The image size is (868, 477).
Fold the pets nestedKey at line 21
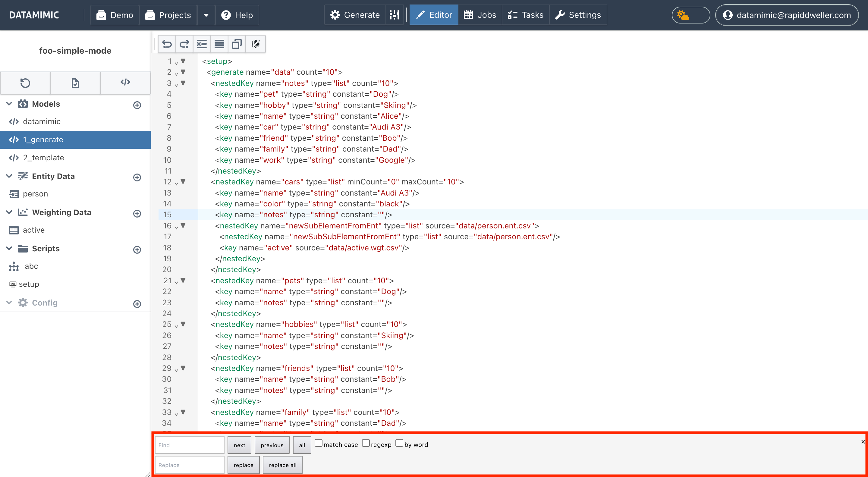point(183,280)
